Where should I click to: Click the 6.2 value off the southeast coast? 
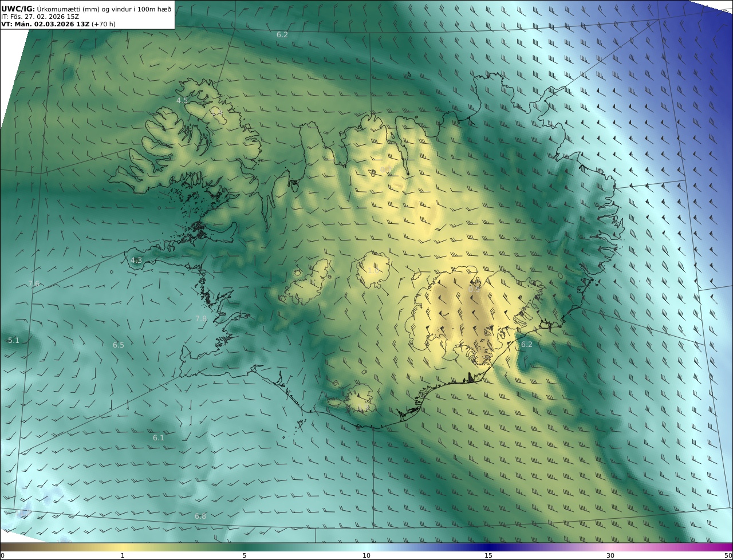tap(527, 345)
